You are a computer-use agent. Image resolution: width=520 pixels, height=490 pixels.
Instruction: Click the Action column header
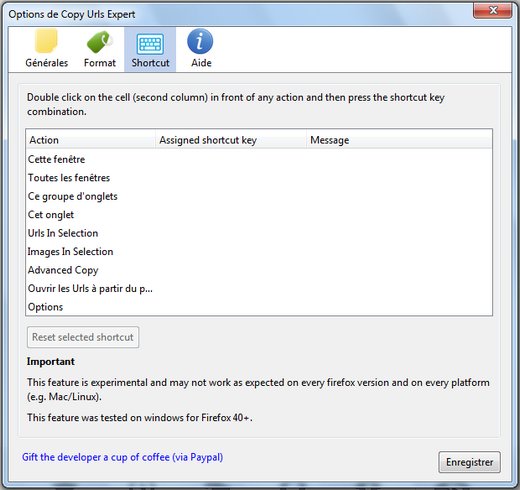tap(90, 140)
